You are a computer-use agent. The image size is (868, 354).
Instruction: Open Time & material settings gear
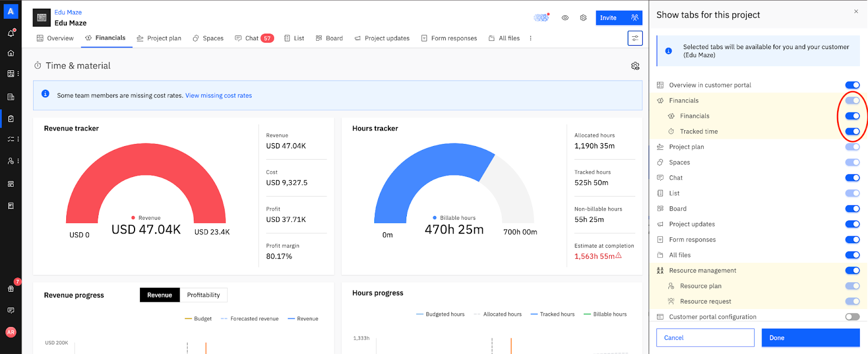coord(635,66)
